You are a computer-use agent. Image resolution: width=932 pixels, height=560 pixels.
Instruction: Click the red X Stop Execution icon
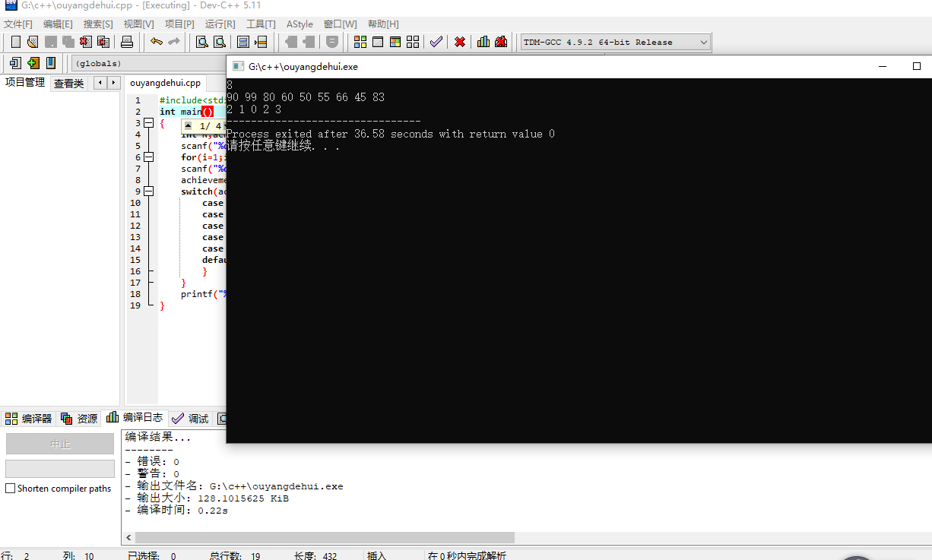coord(460,42)
